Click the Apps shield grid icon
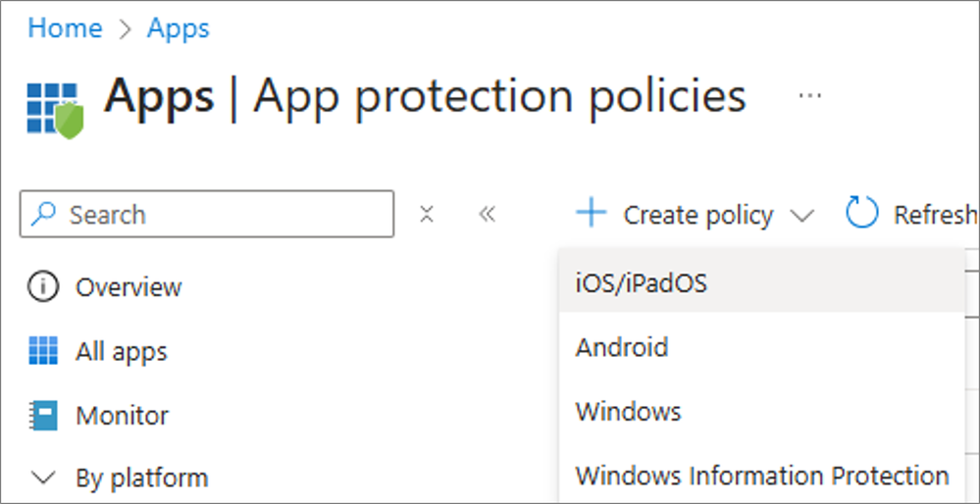980x504 pixels. [x=56, y=109]
